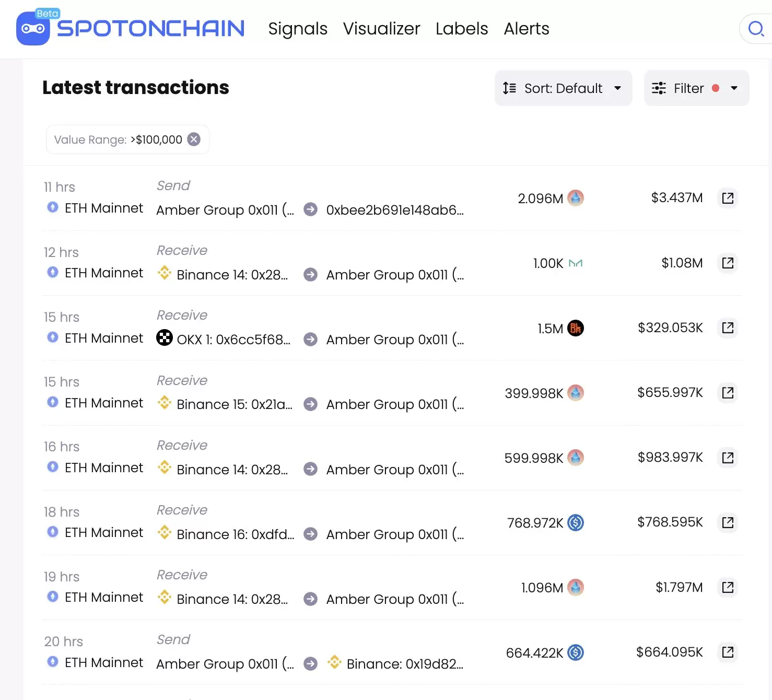Click the $1.08M value
Image resolution: width=772 pixels, height=700 pixels.
click(682, 263)
